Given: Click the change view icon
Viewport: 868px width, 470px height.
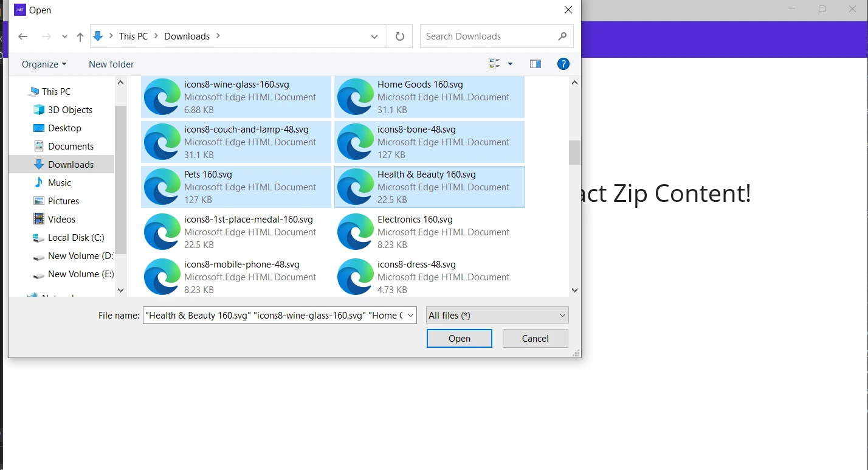Looking at the screenshot, I should 494,64.
